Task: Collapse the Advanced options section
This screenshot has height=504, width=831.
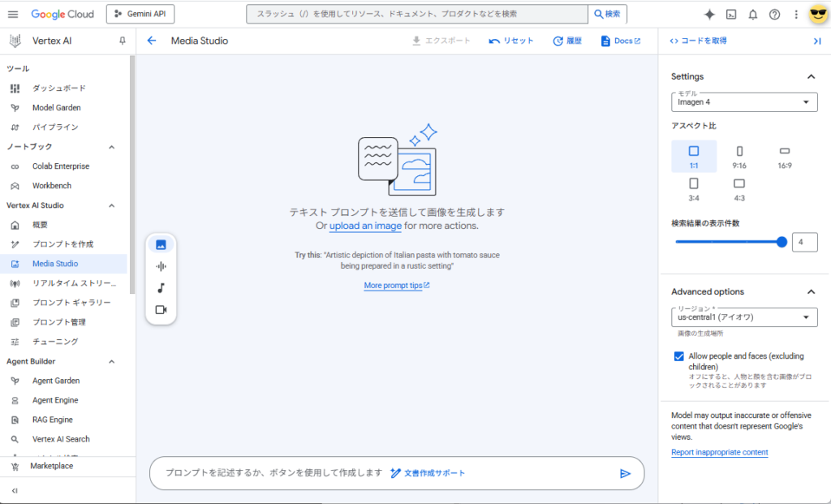Action: click(x=811, y=292)
